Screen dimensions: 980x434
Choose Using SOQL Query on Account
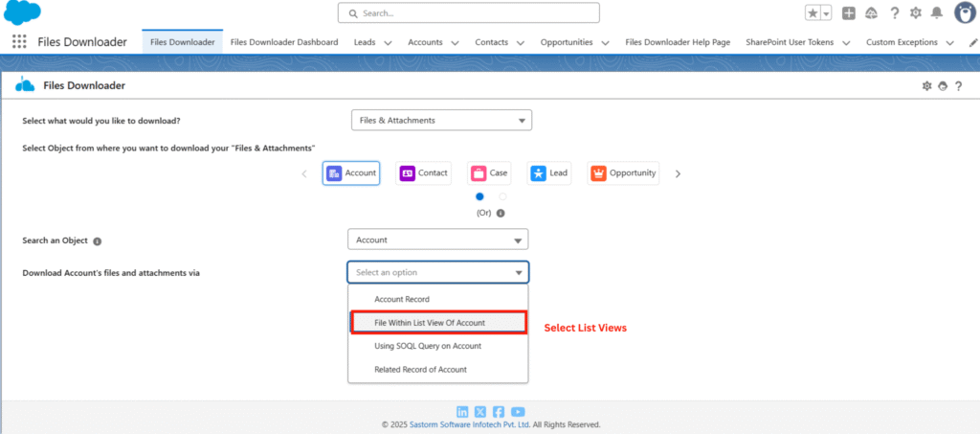click(438, 346)
